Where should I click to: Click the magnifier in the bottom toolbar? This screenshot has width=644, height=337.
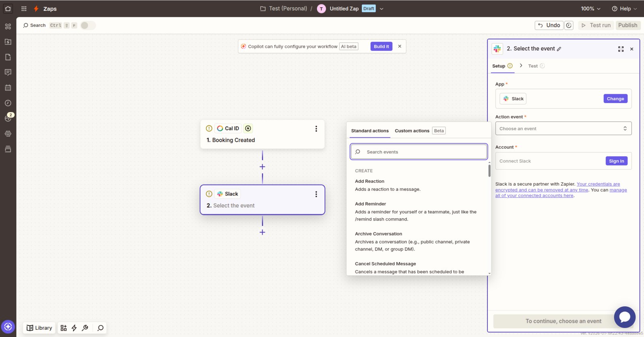101,328
